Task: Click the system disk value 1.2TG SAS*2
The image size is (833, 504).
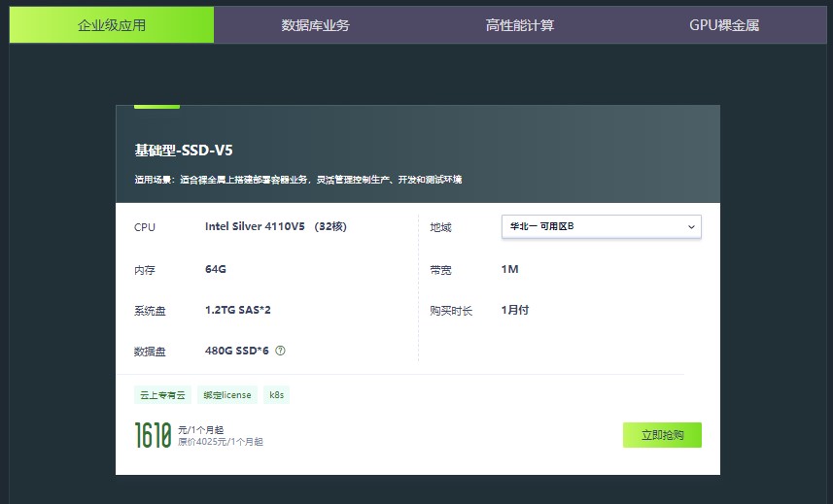Action: click(x=238, y=310)
